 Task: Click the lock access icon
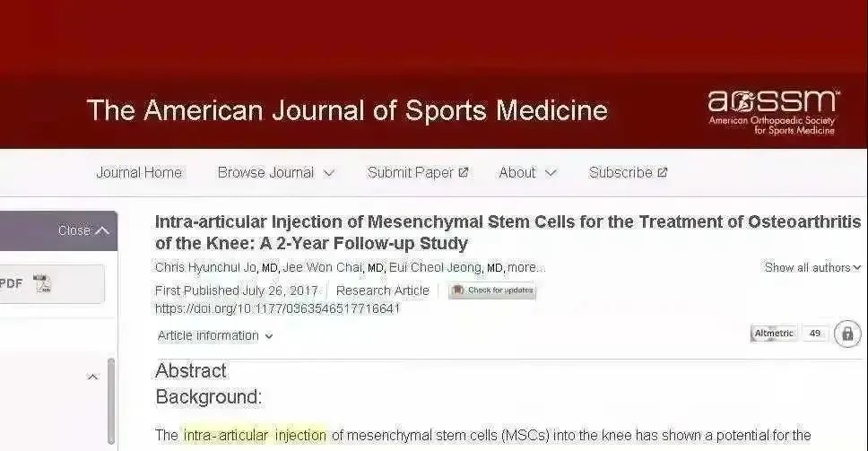(x=847, y=334)
